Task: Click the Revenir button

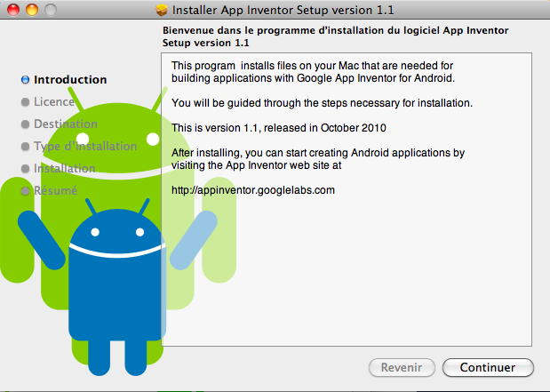Action: (x=402, y=367)
